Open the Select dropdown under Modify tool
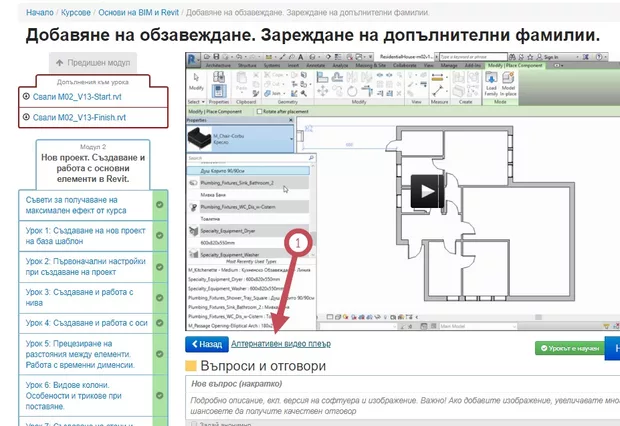The image size is (620, 426). (x=196, y=102)
